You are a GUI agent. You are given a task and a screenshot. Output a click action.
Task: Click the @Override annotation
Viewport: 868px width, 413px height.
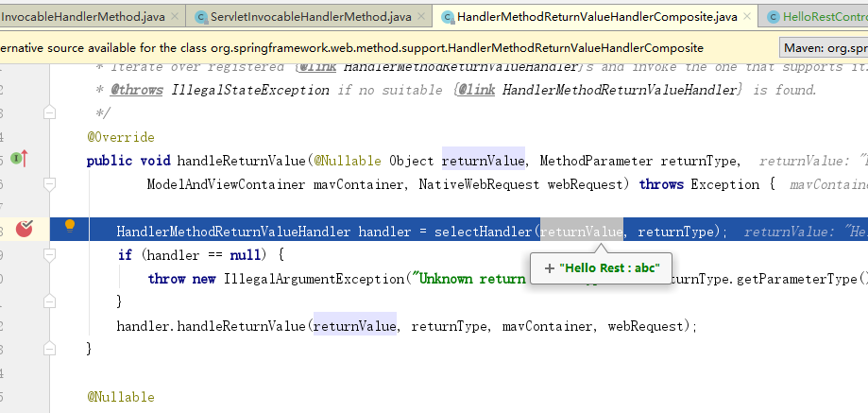pyautogui.click(x=120, y=137)
